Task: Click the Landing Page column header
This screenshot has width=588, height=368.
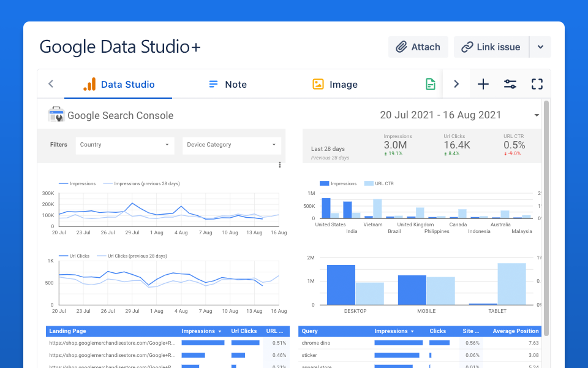Action: pyautogui.click(x=67, y=331)
